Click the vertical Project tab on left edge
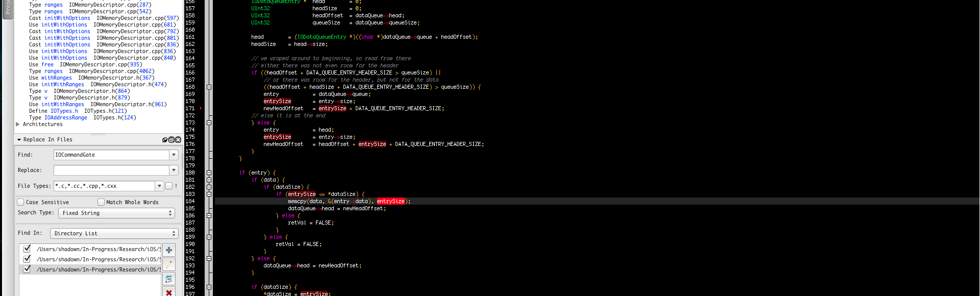Screen dimensions: 980x296 (8, 9)
